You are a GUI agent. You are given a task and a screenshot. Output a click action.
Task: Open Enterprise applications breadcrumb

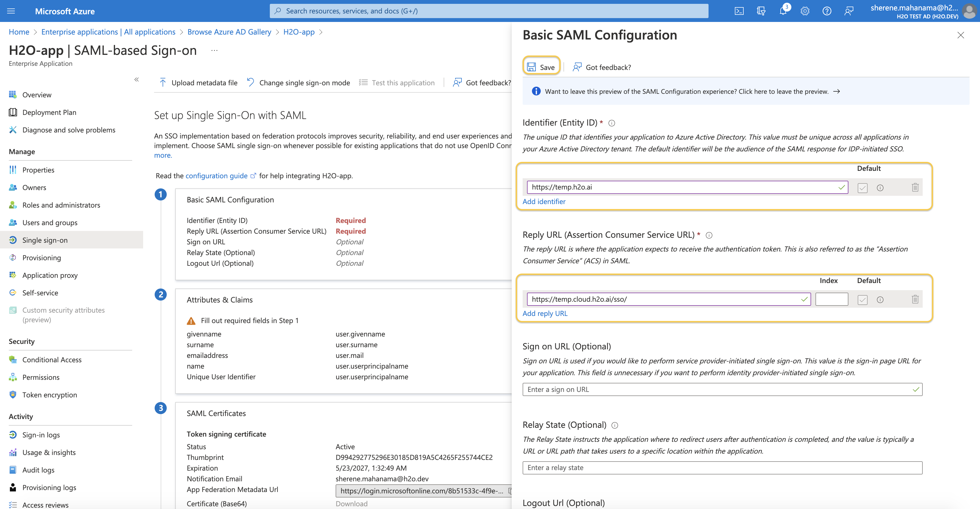tap(108, 32)
